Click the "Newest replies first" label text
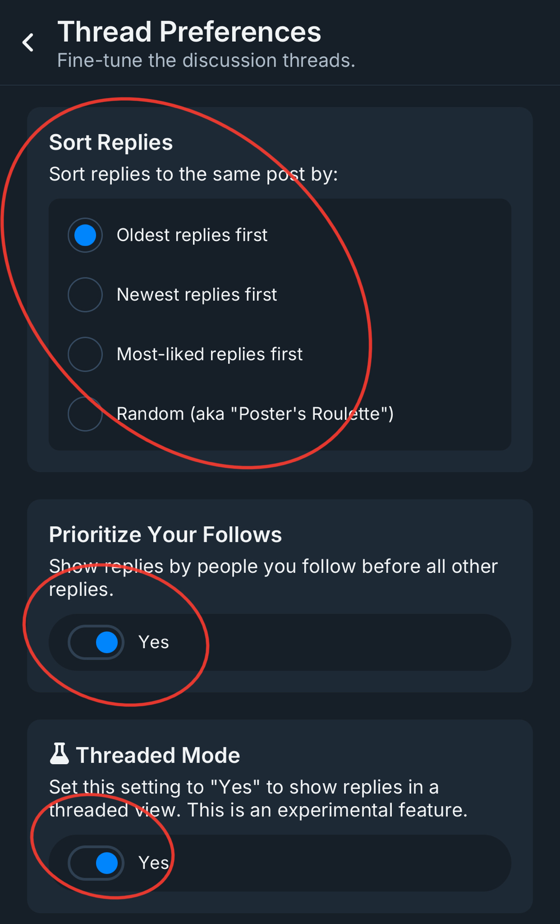Viewport: 560px width, 924px height. point(197,295)
